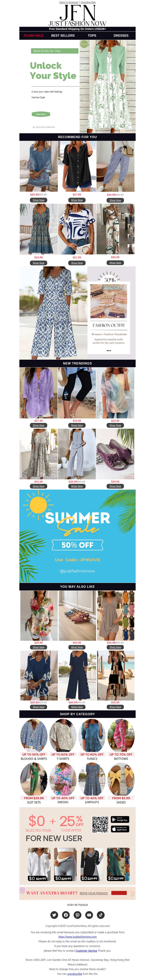
Task: Open the TikTok social icon
Action: (x=101, y=915)
